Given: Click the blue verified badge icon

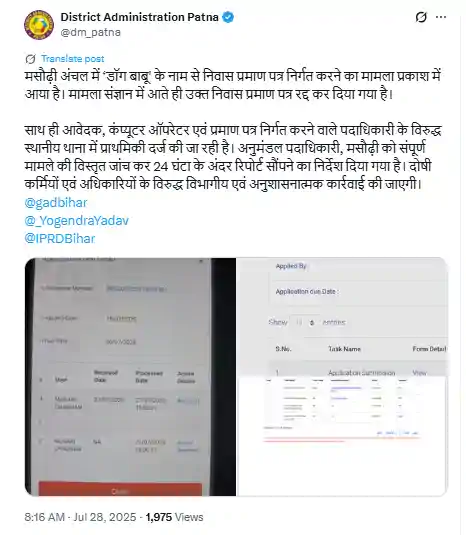Looking at the screenshot, I should (228, 17).
